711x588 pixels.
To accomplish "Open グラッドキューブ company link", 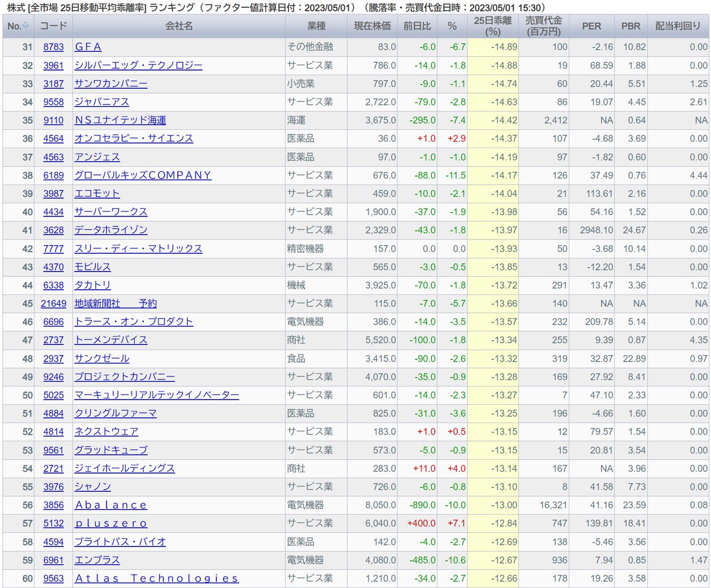I will pos(111,450).
